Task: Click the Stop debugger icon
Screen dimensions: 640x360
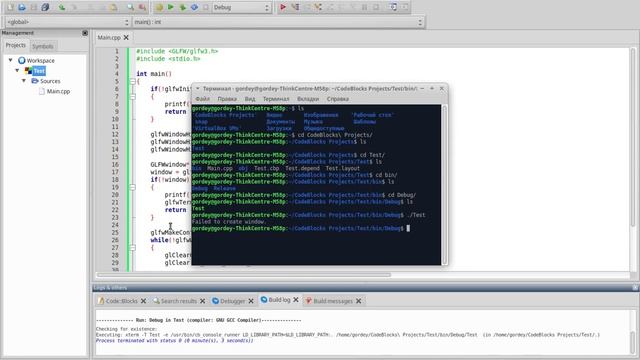Action: coord(376,7)
